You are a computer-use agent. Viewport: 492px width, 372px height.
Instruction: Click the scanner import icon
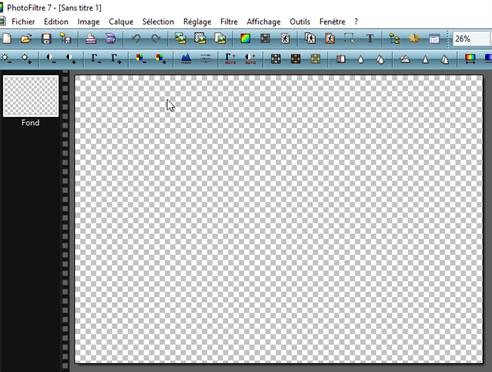[110, 39]
